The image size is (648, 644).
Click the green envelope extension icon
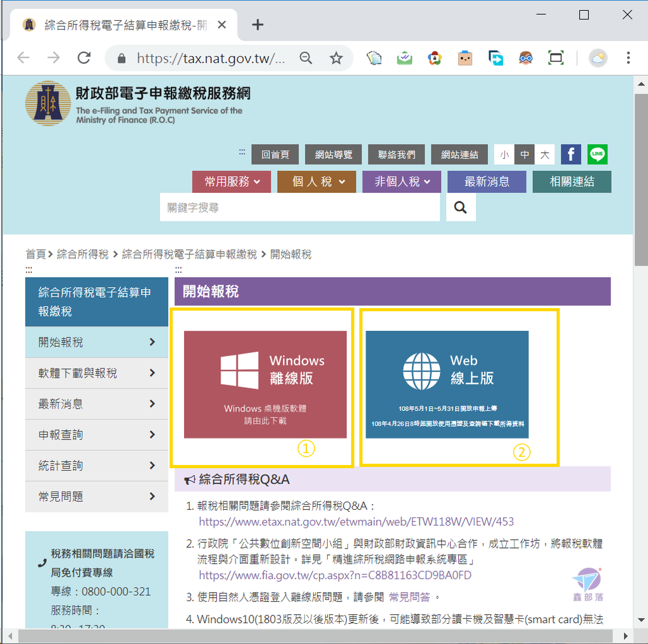tap(404, 58)
